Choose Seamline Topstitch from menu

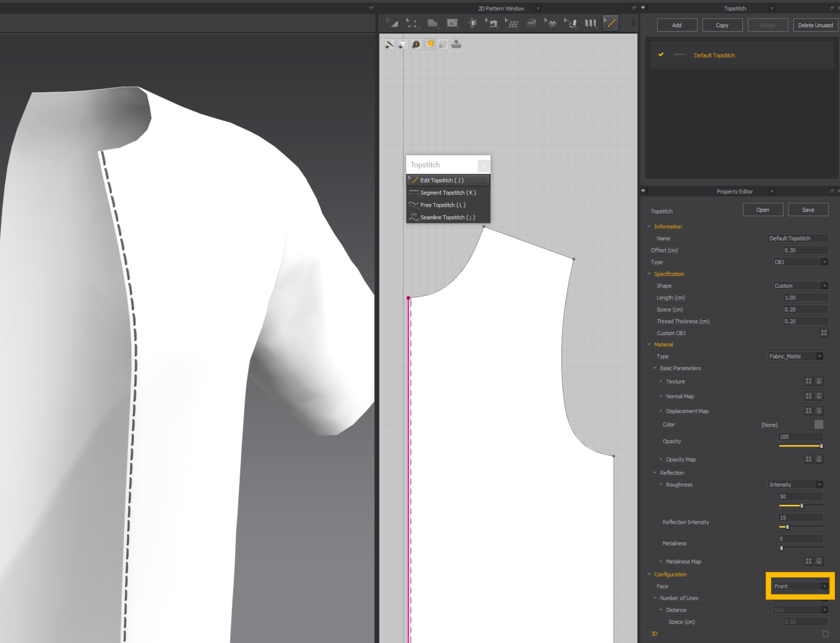[448, 217]
